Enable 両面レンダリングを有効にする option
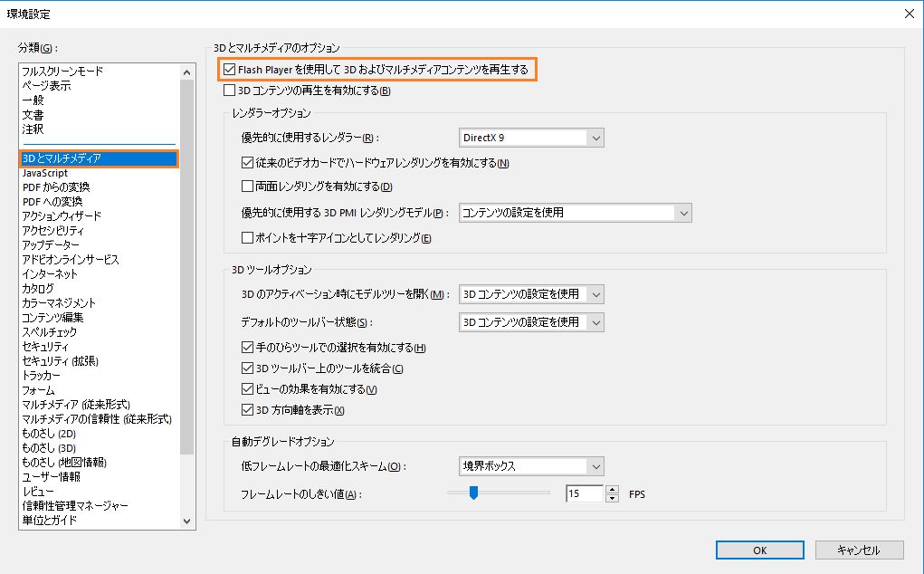The height and width of the screenshot is (574, 924). coord(247,187)
